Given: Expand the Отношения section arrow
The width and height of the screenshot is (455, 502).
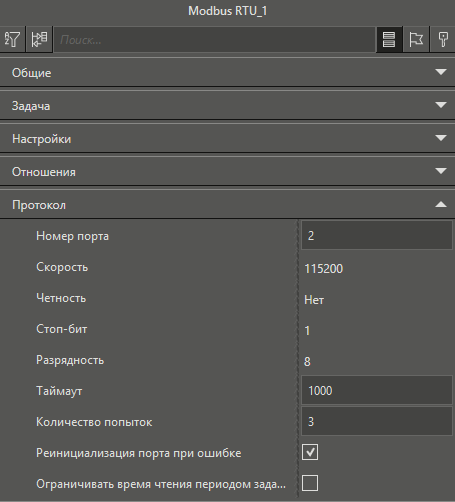Looking at the screenshot, I should pos(441,171).
